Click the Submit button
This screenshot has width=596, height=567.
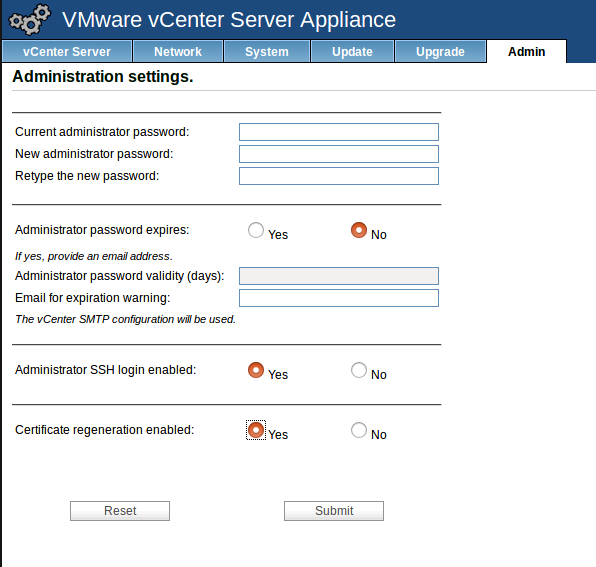[334, 511]
